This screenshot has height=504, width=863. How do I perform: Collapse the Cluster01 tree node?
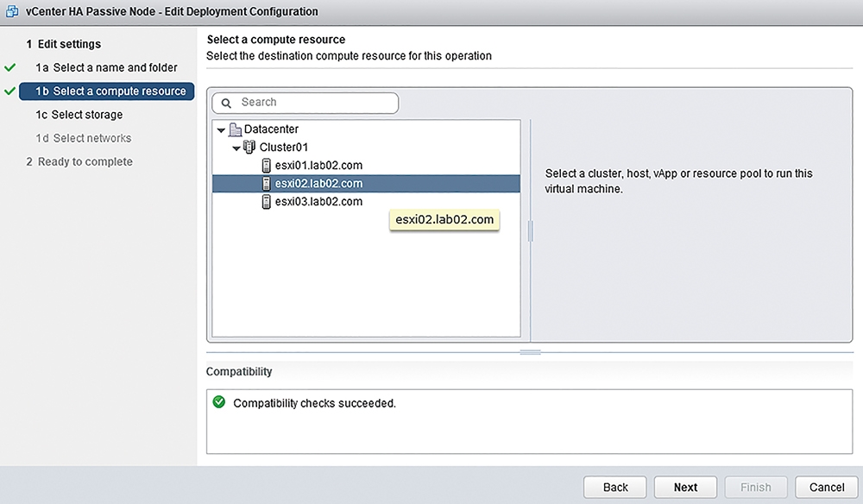click(236, 148)
